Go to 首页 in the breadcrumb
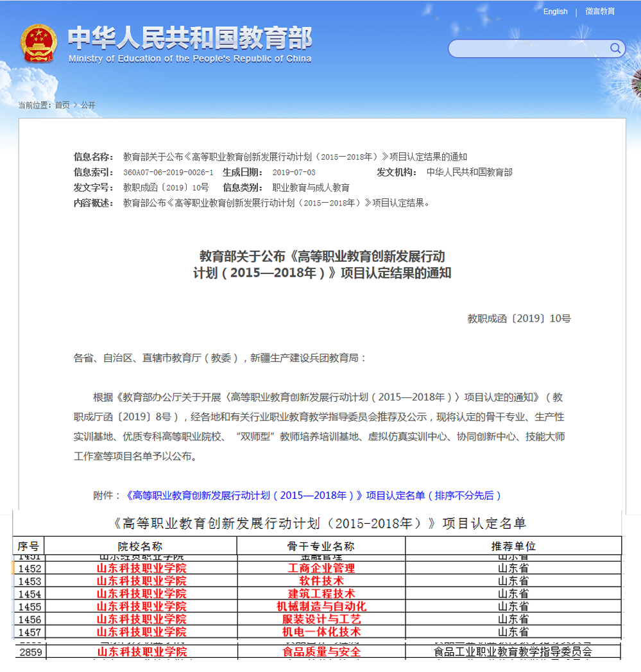This screenshot has height=672, width=641. coord(62,105)
